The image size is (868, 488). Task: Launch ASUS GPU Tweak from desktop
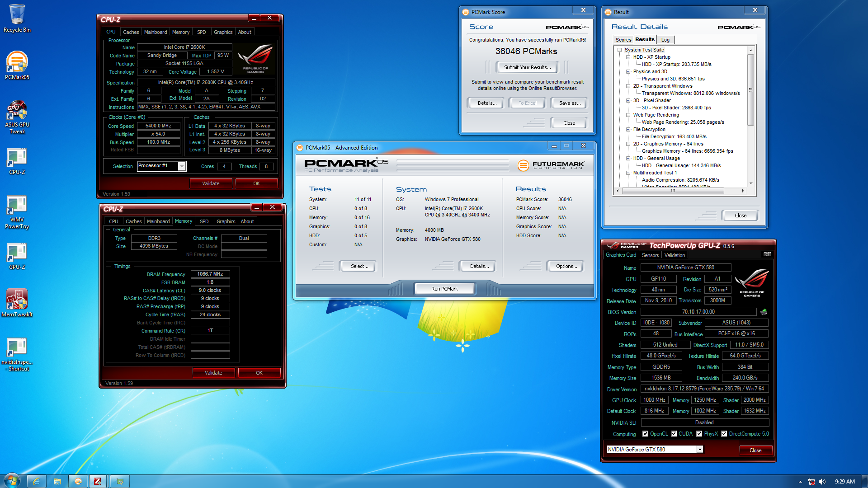pos(17,117)
